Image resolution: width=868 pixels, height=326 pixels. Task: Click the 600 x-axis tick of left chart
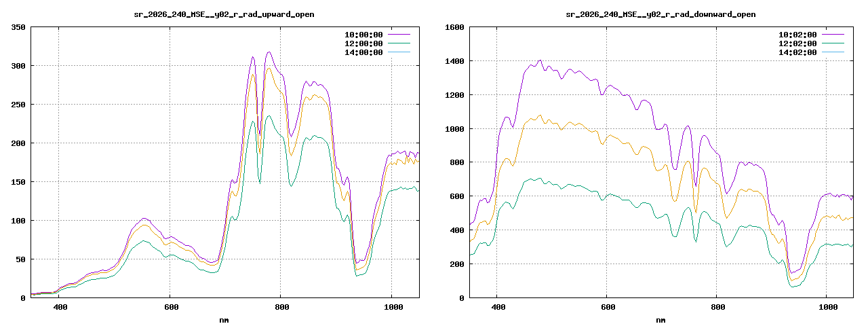pos(170,308)
